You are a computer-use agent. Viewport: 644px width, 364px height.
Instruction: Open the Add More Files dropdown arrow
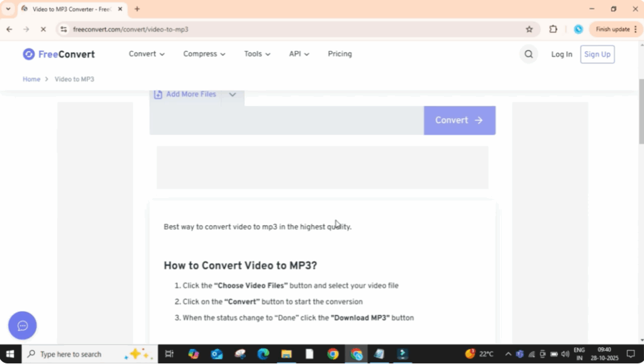[232, 94]
